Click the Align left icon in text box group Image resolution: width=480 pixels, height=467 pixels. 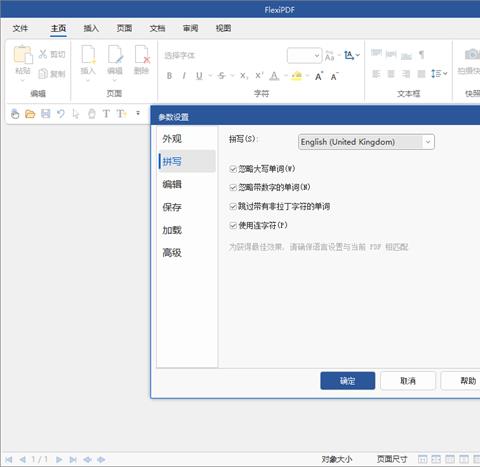point(376,74)
